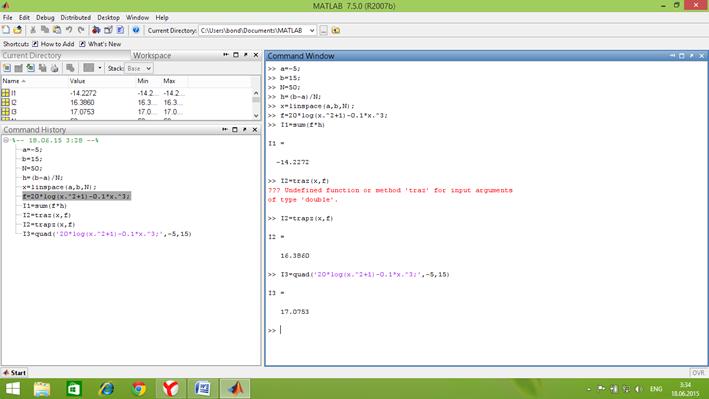Select h=(b-a)/N; in Command History
The width and height of the screenshot is (709, 399).
pyautogui.click(x=43, y=178)
